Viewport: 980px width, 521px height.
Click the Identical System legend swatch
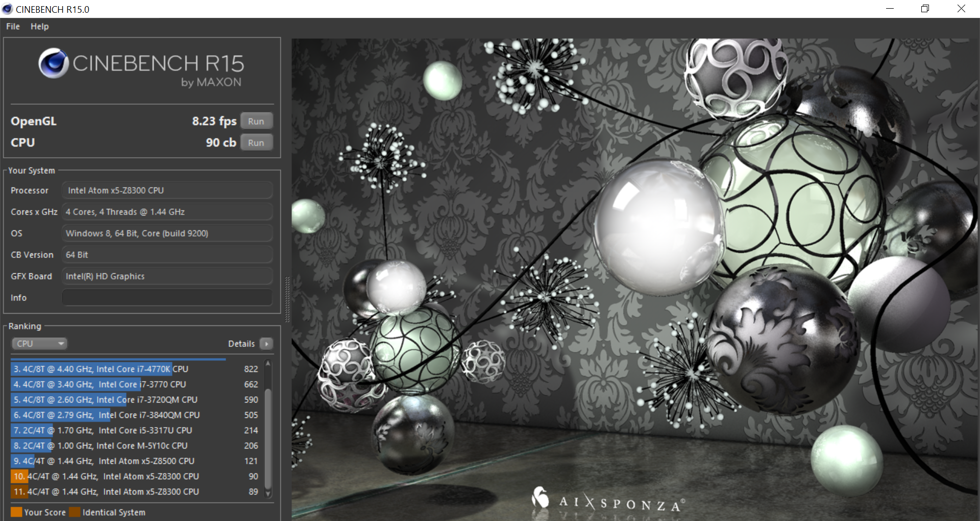(x=75, y=512)
